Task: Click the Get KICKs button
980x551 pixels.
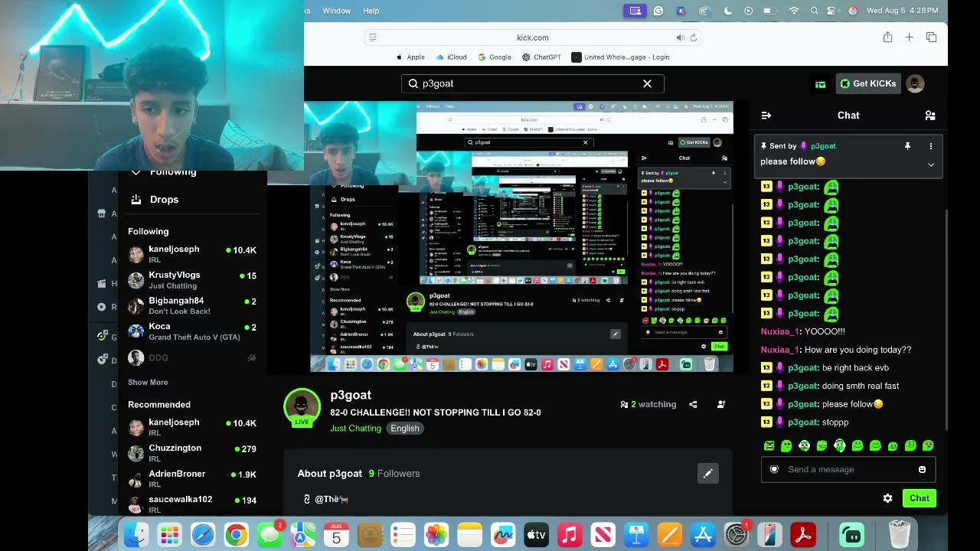Action: coord(868,83)
